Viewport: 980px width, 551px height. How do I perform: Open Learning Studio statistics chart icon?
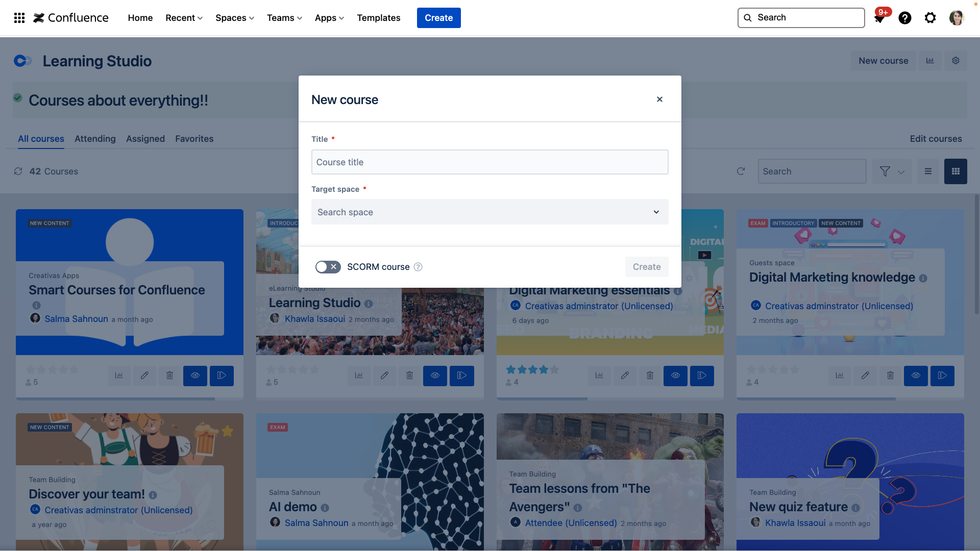pos(930,61)
